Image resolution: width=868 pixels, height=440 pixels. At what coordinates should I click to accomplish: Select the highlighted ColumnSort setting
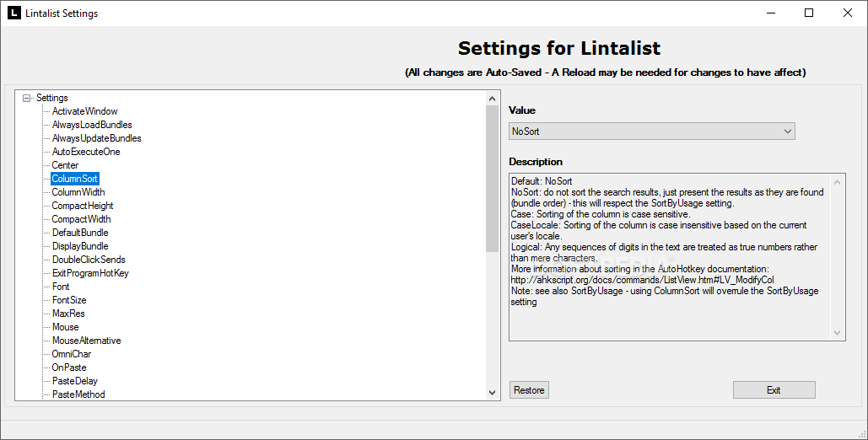(75, 179)
